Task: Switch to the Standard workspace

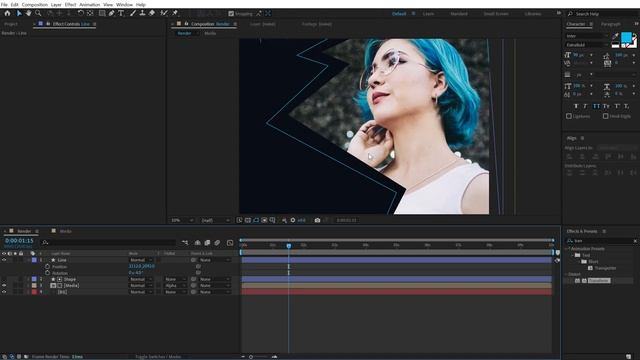Action: tap(459, 13)
